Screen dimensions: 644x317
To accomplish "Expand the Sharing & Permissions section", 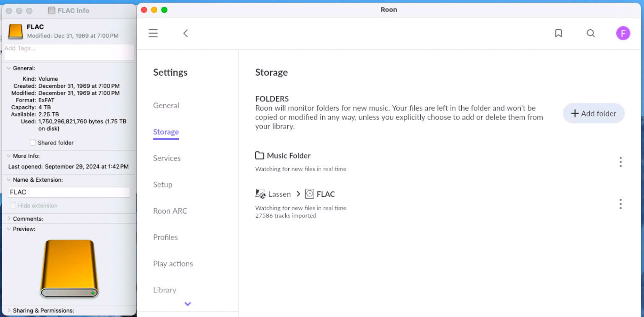I will pyautogui.click(x=9, y=310).
